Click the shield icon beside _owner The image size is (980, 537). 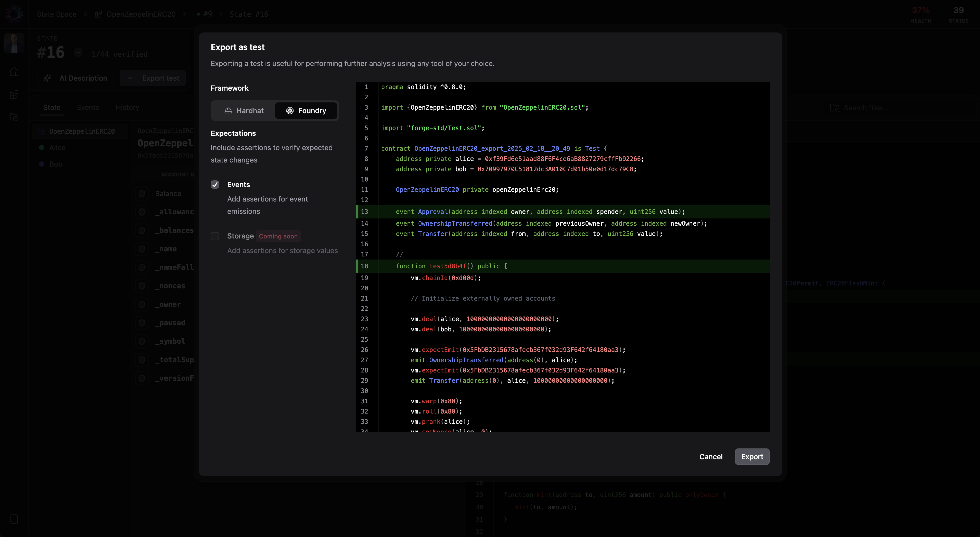click(x=142, y=304)
